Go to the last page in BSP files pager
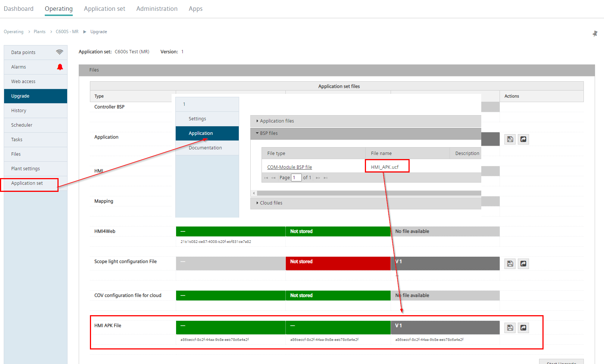604x364 pixels. pyautogui.click(x=326, y=178)
